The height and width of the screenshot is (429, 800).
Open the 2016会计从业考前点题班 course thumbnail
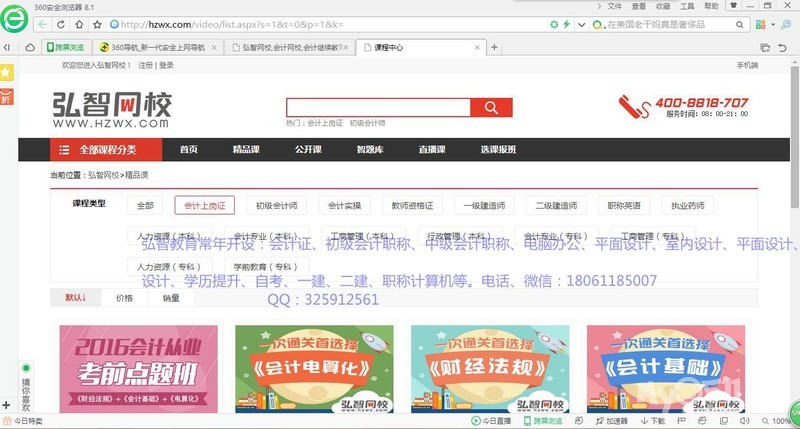pyautogui.click(x=138, y=369)
